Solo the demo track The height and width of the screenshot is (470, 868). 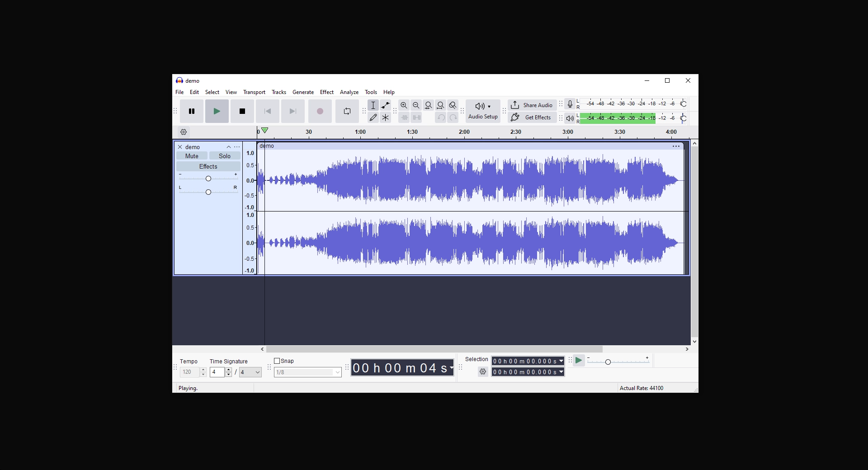[x=225, y=155]
